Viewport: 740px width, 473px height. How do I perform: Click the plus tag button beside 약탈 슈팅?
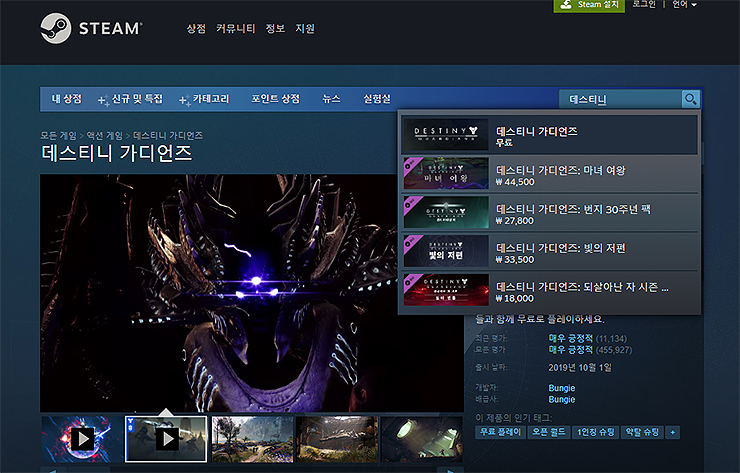coord(673,432)
